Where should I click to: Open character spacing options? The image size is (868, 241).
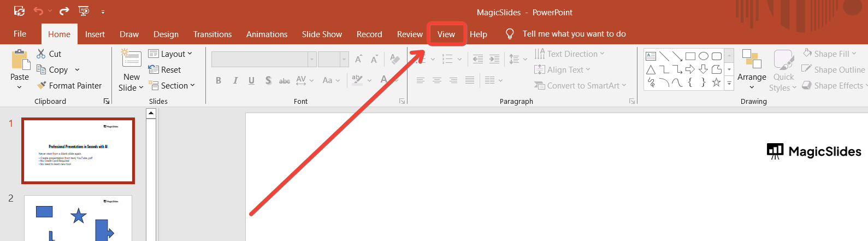click(x=305, y=80)
